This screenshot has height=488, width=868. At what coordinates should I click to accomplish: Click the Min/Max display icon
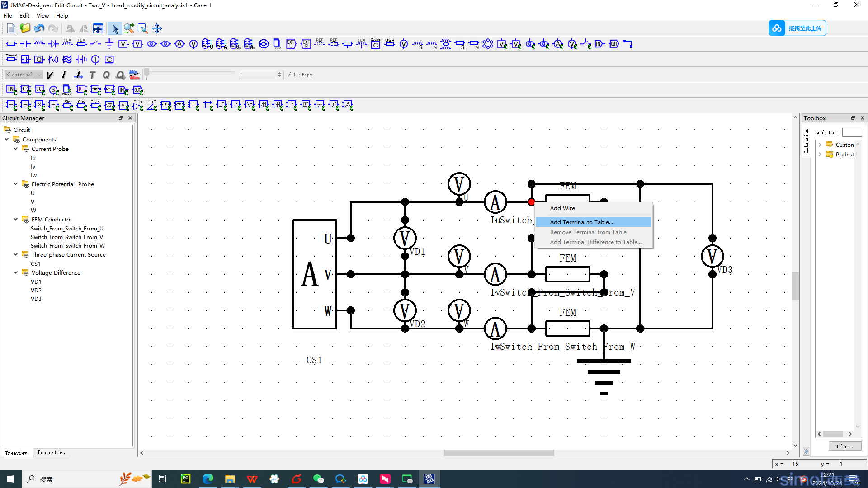point(134,75)
